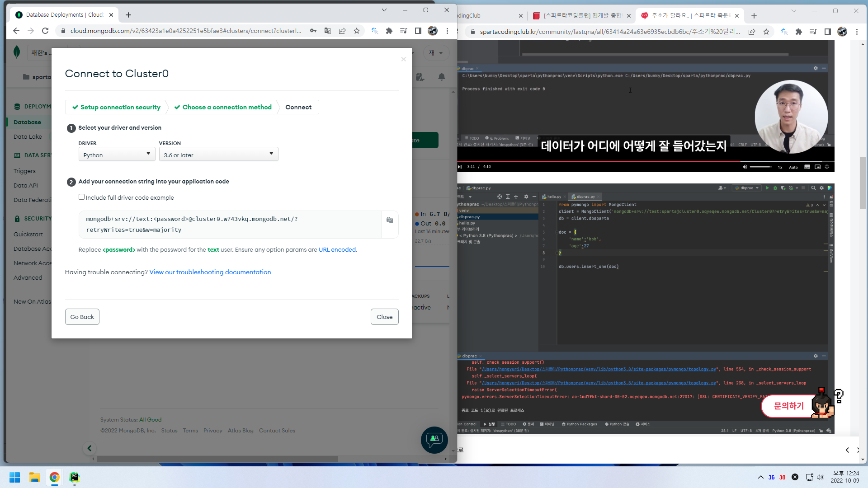
Task: Seek on the video progress bar
Action: (x=646, y=161)
